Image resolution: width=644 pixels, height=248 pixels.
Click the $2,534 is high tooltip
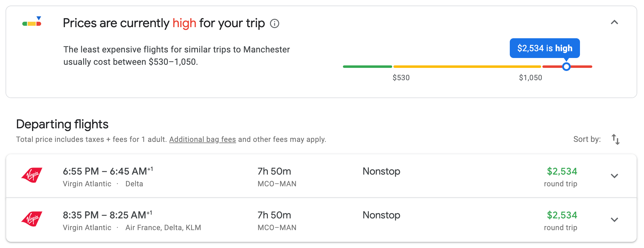[545, 48]
